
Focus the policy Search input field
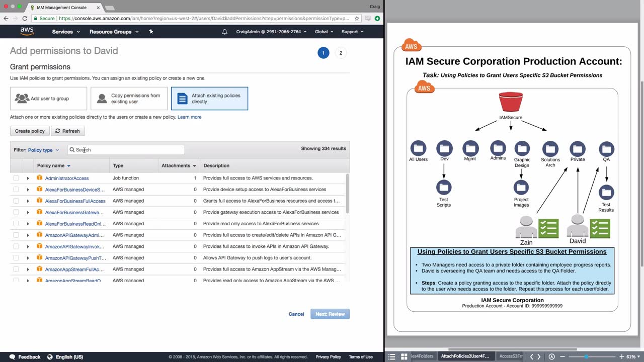[126, 150]
